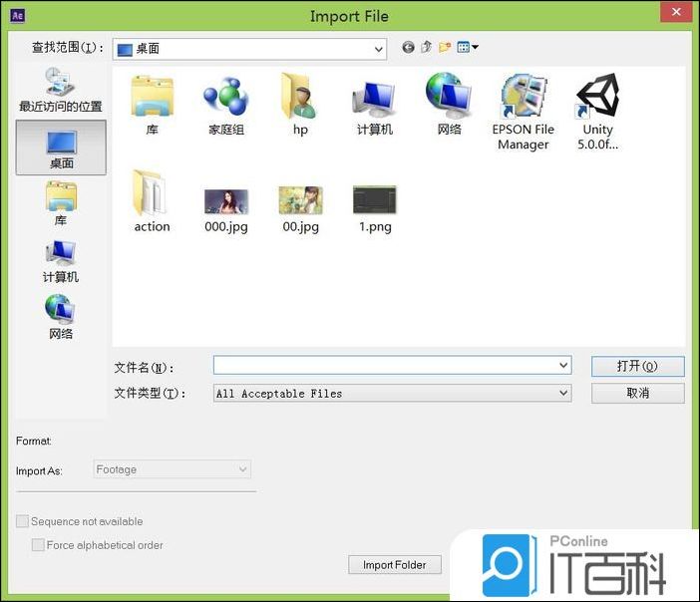Screen dimensions: 700x602
Task: Select the action folder
Action: point(152,201)
